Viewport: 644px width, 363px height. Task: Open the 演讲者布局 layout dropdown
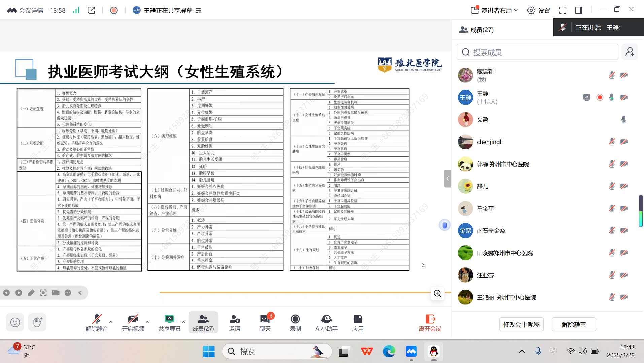click(494, 10)
